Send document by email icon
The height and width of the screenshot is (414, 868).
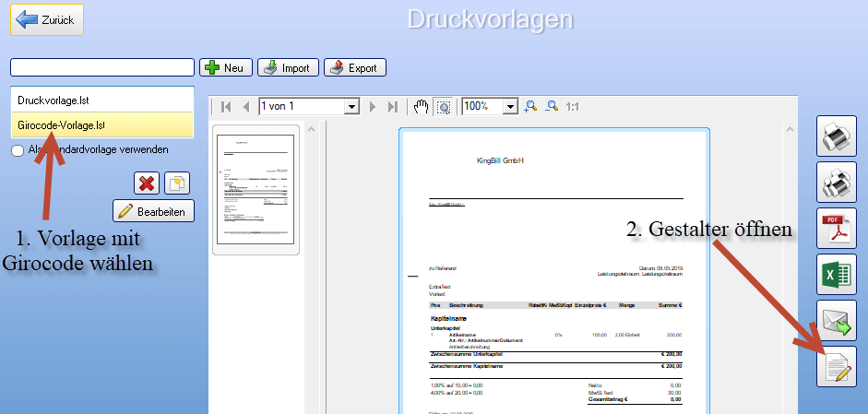click(837, 321)
